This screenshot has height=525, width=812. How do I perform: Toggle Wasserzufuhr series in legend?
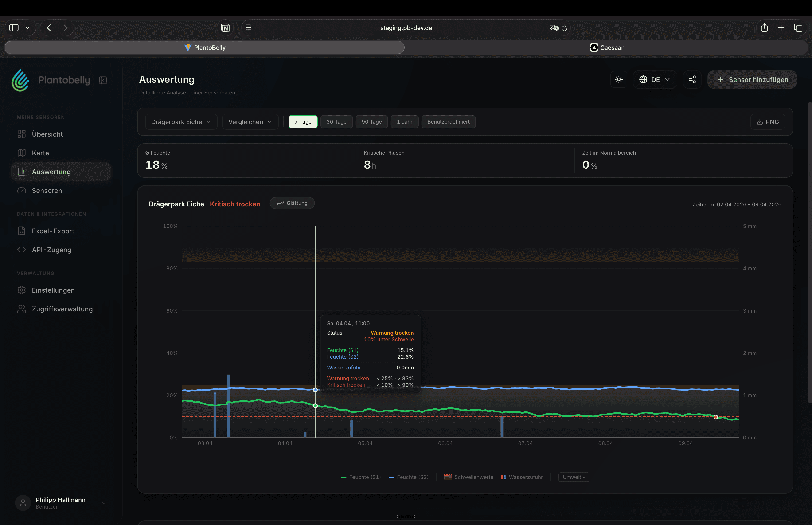click(522, 477)
